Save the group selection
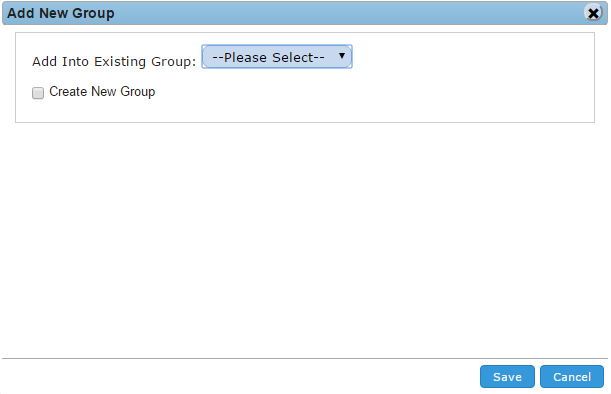Image resolution: width=611 pixels, height=394 pixels. click(507, 376)
